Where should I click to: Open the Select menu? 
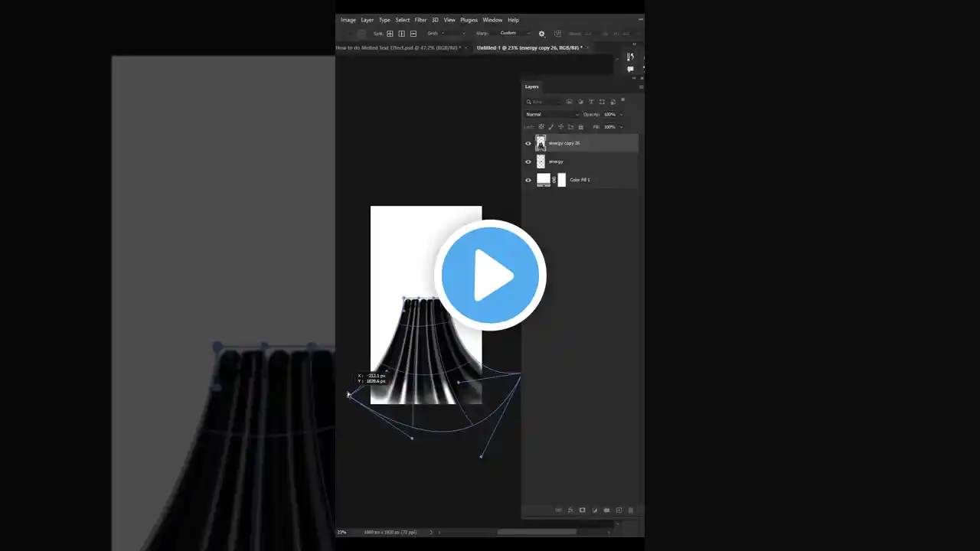tap(403, 20)
